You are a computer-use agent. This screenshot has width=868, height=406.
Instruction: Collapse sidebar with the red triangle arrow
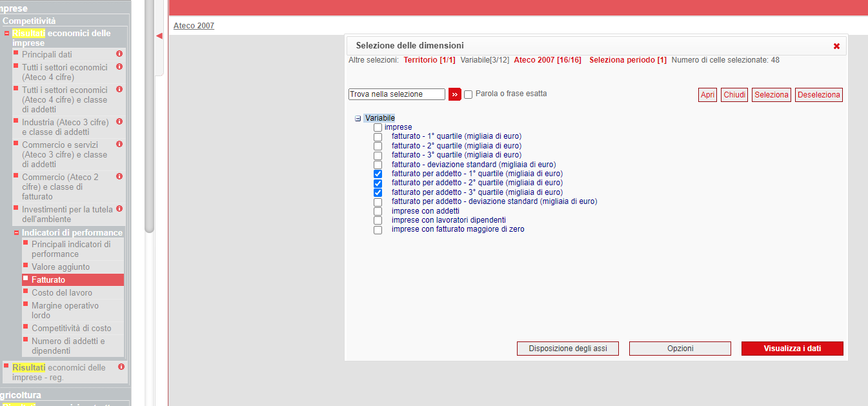tap(159, 36)
